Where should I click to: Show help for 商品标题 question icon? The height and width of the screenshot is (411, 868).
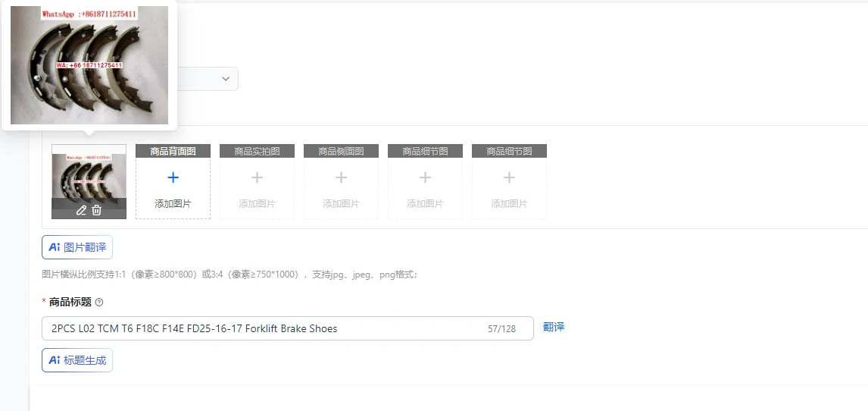(x=99, y=303)
